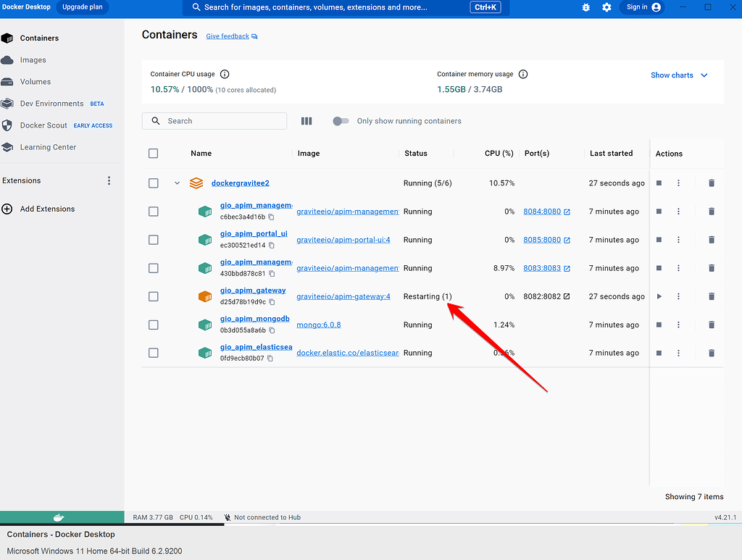Check the select-all containers checkbox
742x560 pixels.
[x=153, y=153]
